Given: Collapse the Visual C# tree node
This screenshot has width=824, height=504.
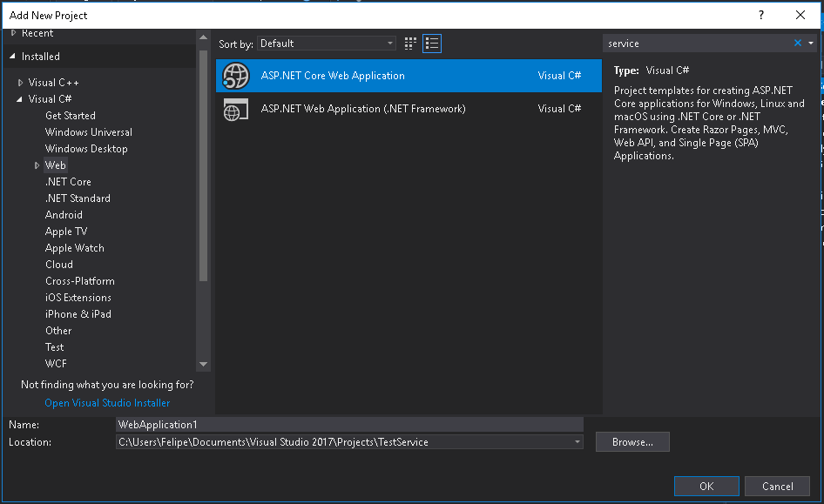Looking at the screenshot, I should pos(22,98).
